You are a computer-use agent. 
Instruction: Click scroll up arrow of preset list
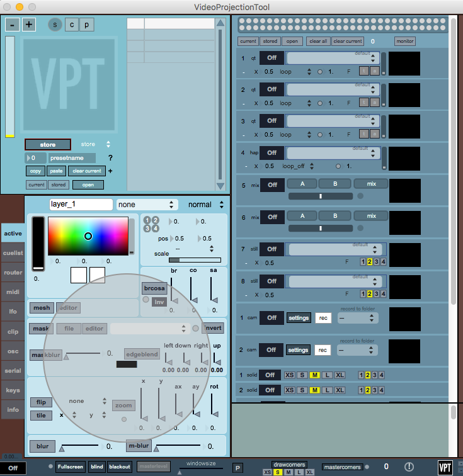[220, 23]
